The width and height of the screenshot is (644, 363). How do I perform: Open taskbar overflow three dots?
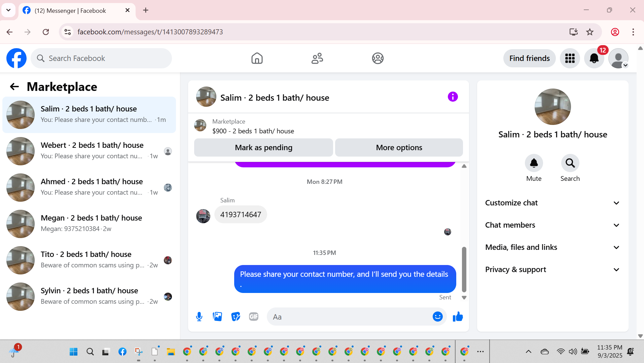[480, 352]
